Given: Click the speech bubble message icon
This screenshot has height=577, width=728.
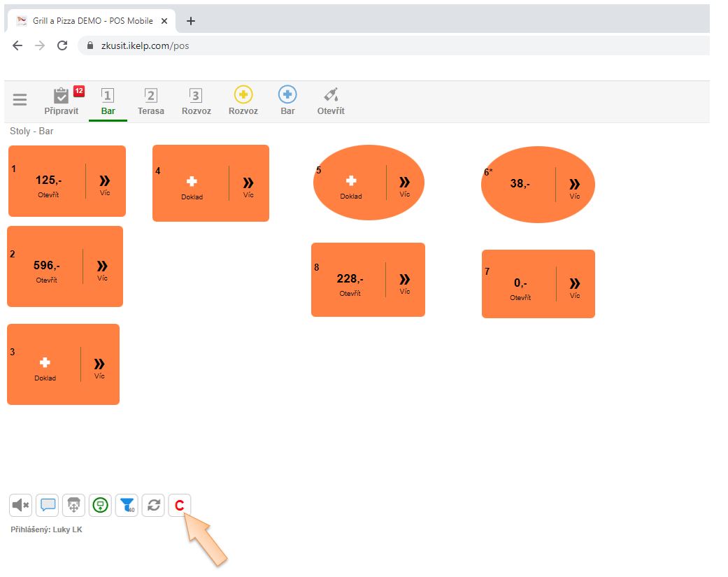Looking at the screenshot, I should (48, 505).
